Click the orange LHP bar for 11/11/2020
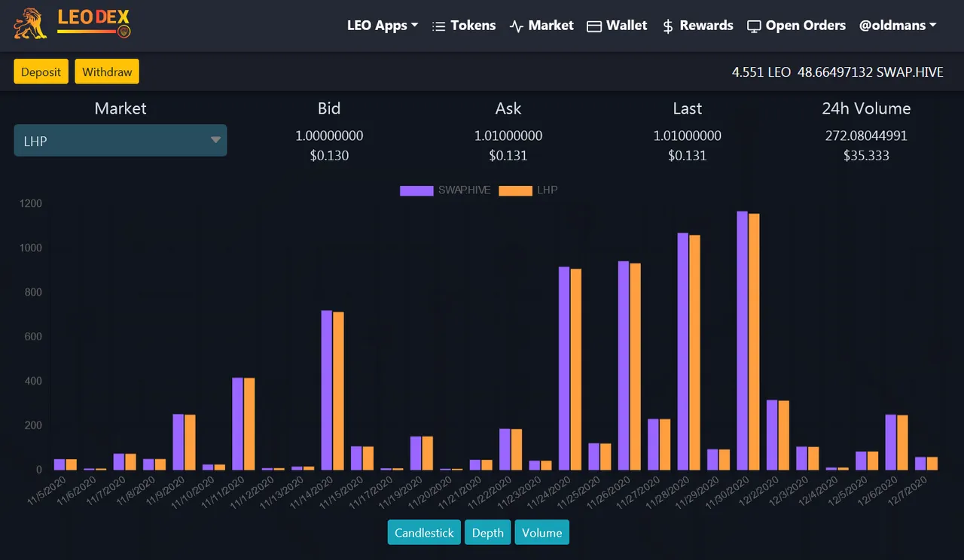 tap(249, 424)
